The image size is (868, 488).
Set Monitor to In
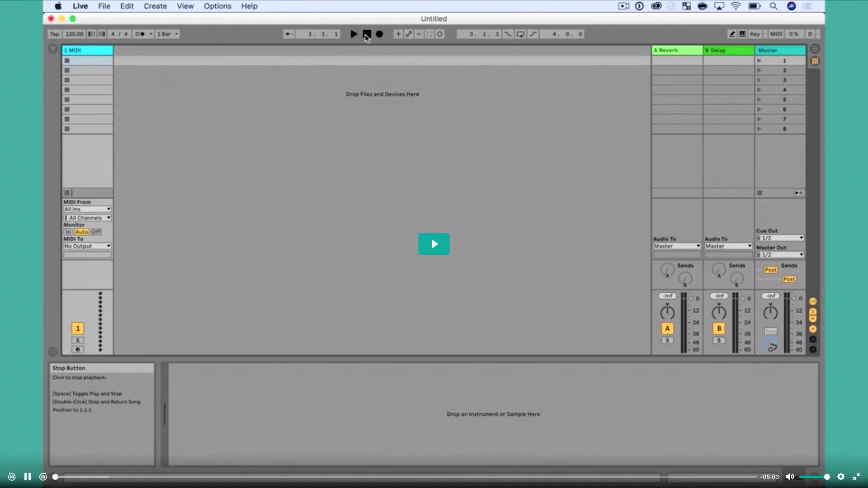(x=68, y=232)
